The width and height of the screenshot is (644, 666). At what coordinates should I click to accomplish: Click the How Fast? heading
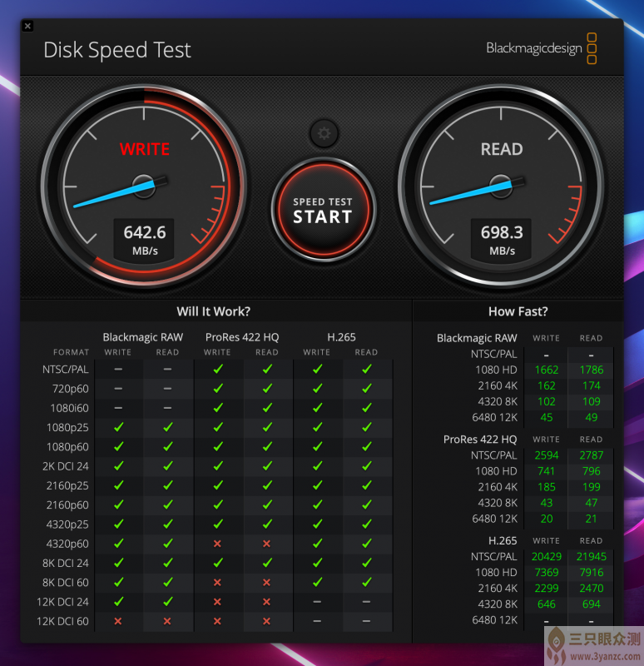tap(518, 311)
